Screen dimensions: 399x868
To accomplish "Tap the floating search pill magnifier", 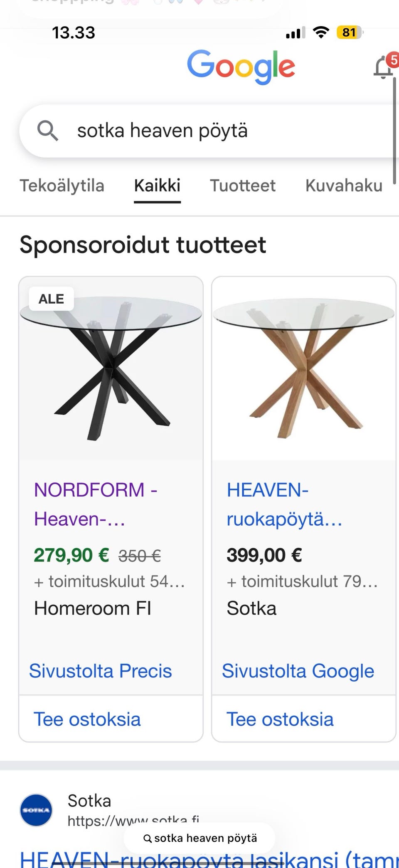I will 147,838.
